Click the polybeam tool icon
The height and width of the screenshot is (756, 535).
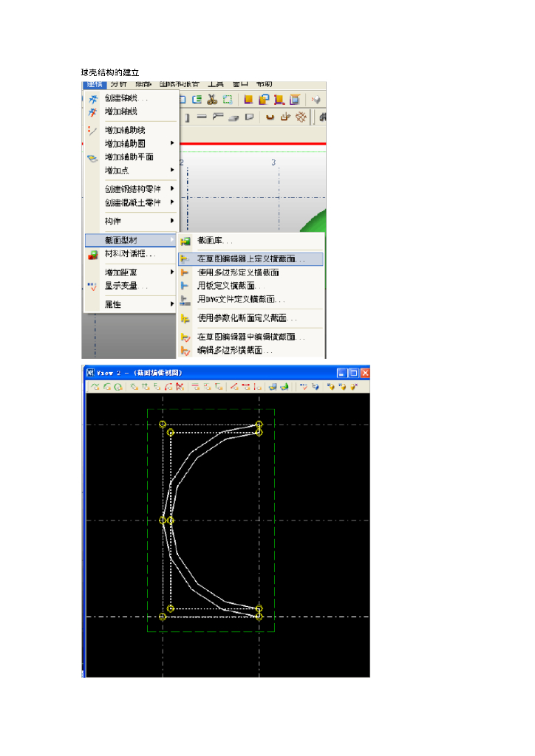pos(218,116)
